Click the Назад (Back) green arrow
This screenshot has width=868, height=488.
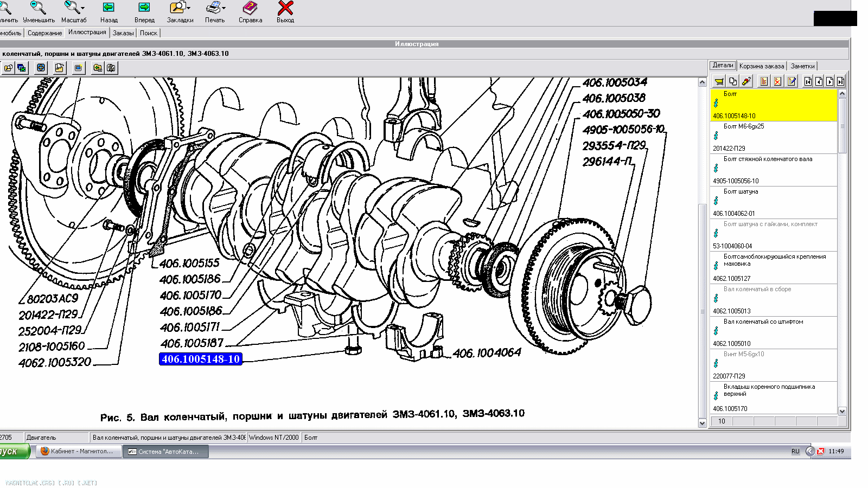108,8
